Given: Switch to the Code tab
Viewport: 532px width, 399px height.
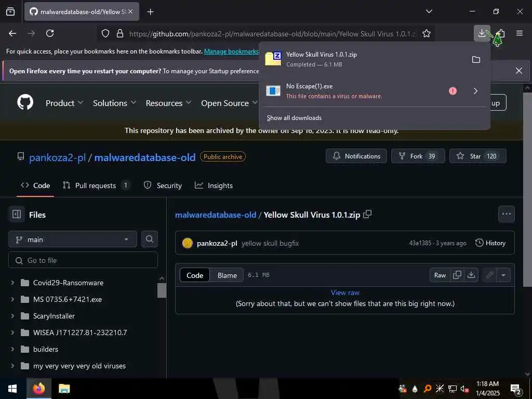Looking at the screenshot, I should pyautogui.click(x=35, y=185).
